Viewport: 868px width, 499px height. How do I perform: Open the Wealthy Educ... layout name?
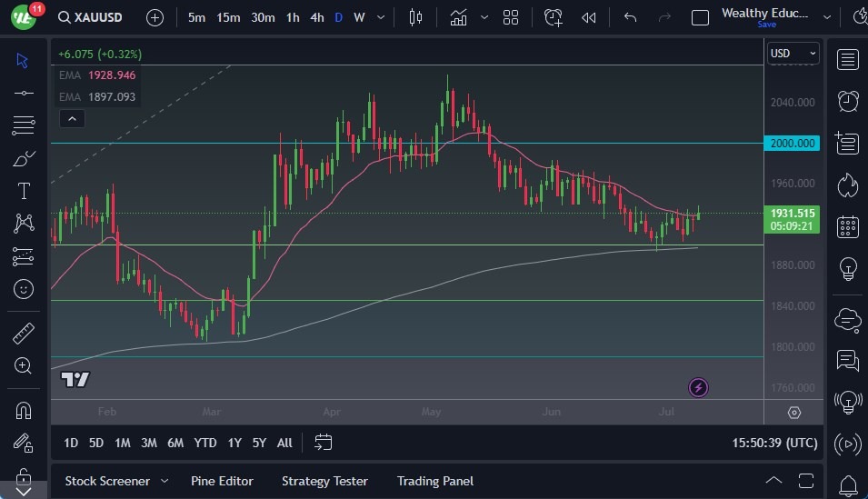[x=764, y=13]
